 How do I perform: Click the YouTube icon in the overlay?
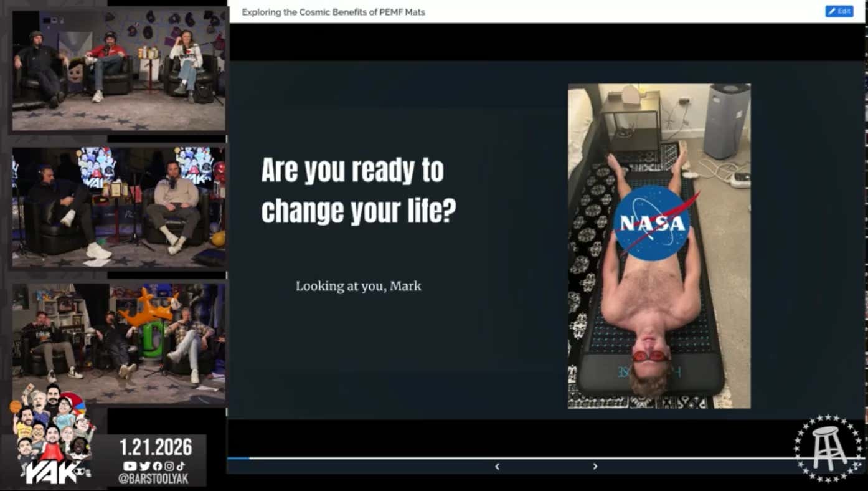tap(130, 466)
